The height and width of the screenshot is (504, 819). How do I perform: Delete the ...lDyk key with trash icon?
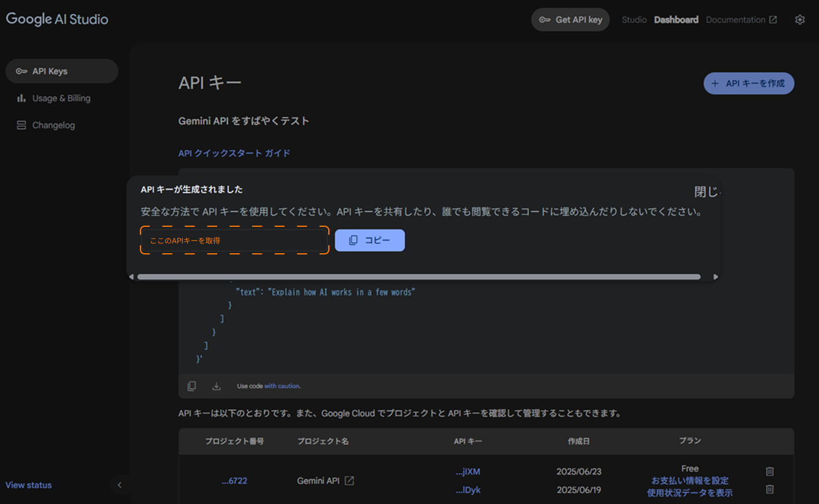click(x=770, y=489)
